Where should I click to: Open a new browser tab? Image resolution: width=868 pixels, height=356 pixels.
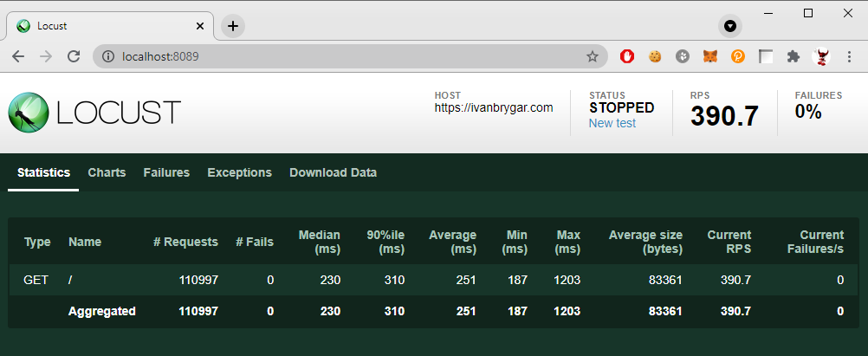[233, 26]
